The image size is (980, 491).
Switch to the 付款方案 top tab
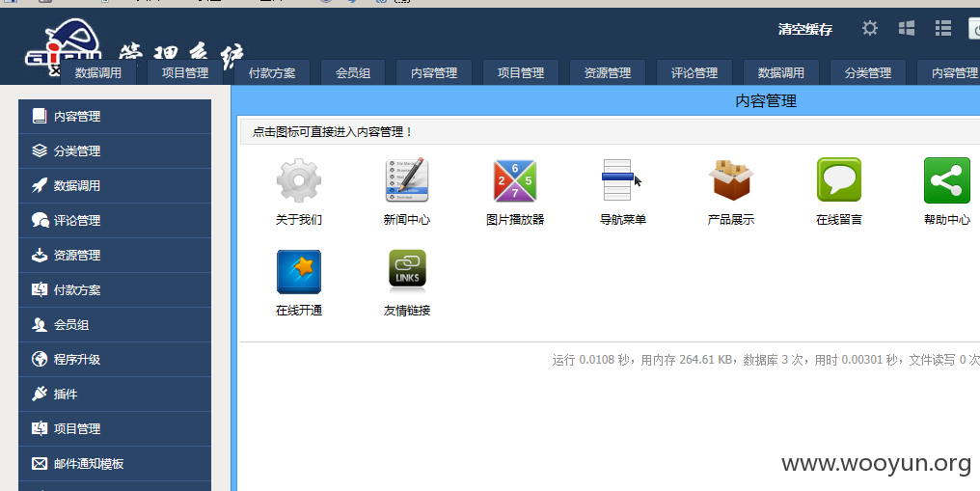[272, 72]
